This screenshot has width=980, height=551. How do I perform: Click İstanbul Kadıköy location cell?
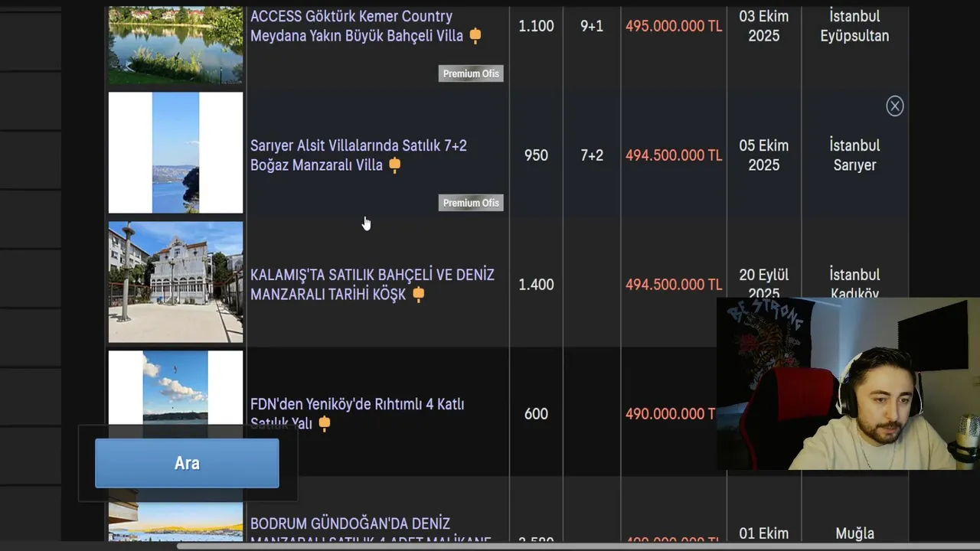854,283
